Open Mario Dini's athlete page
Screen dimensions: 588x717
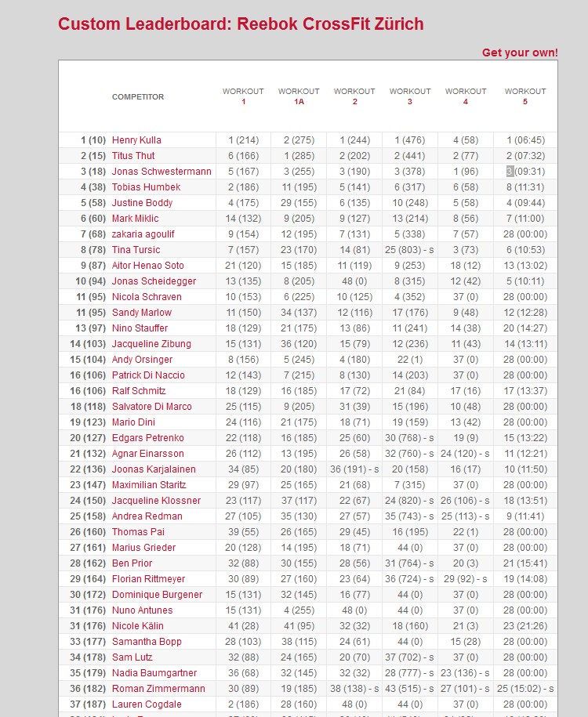tap(133, 422)
